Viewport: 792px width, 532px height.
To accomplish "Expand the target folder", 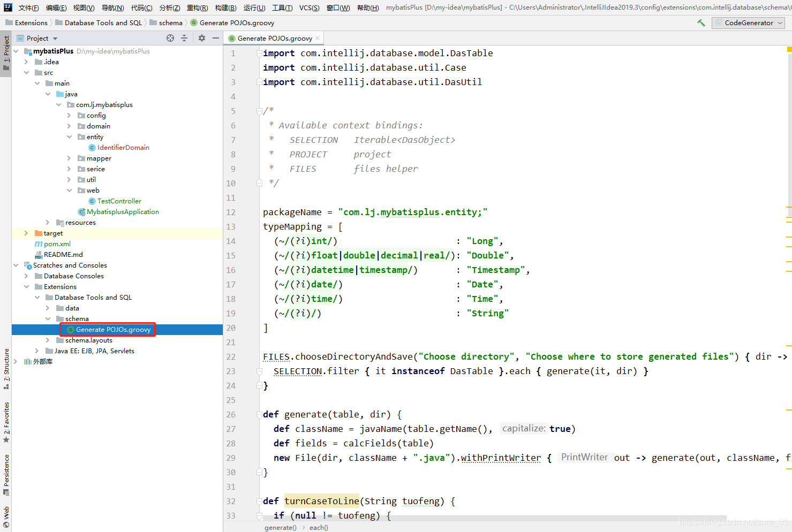I will pyautogui.click(x=26, y=233).
